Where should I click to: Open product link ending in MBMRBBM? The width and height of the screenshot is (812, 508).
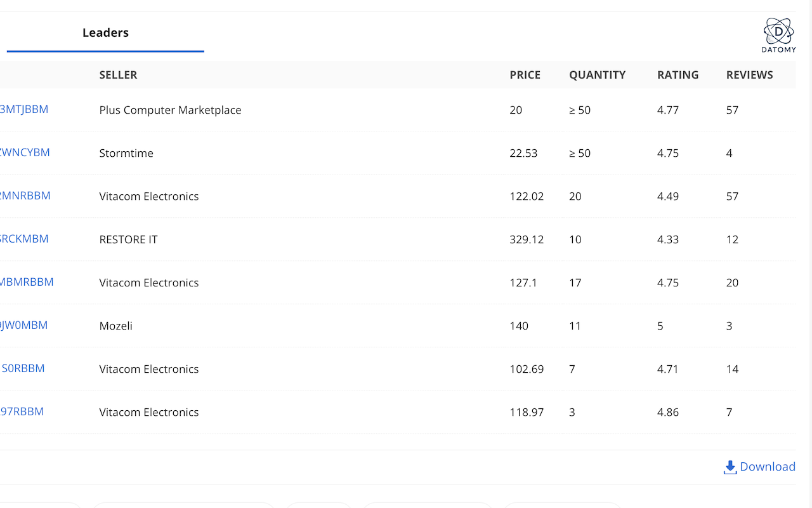tap(27, 282)
